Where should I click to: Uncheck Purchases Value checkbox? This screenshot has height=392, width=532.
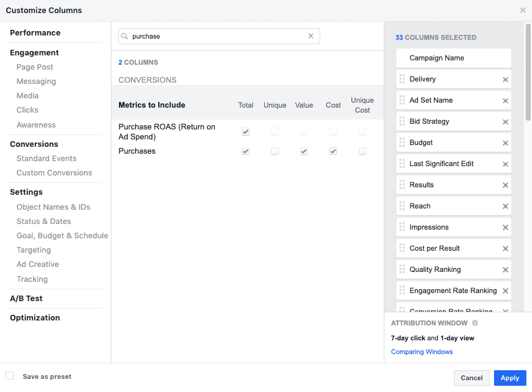[304, 151]
